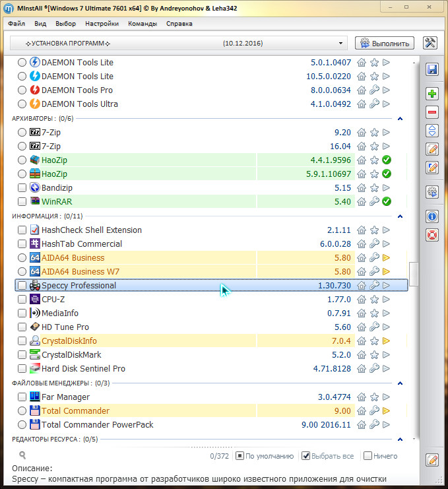The width and height of the screenshot is (448, 489).
Task: Open the Файл menu
Action: click(x=16, y=24)
